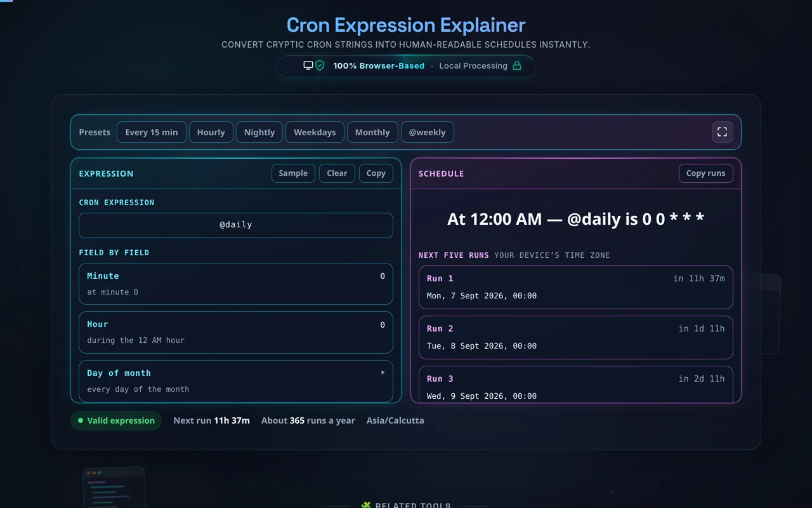Click the Hour field card
This screenshot has height=508, width=812.
pyautogui.click(x=236, y=332)
